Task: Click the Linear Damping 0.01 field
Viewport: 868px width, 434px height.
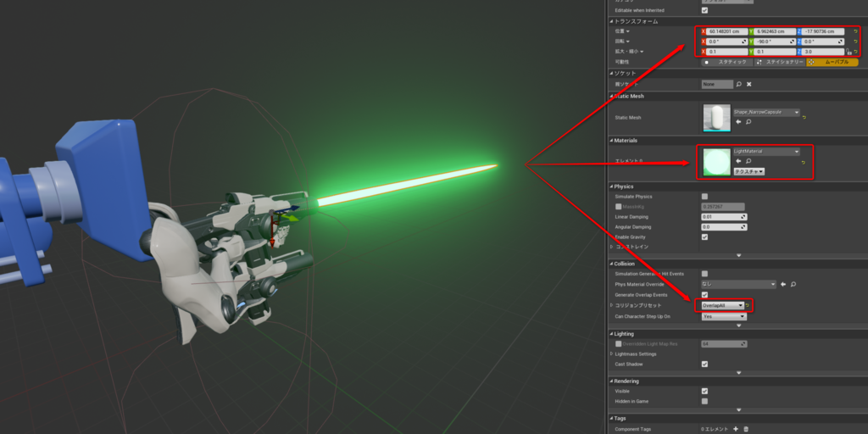Action: point(724,217)
